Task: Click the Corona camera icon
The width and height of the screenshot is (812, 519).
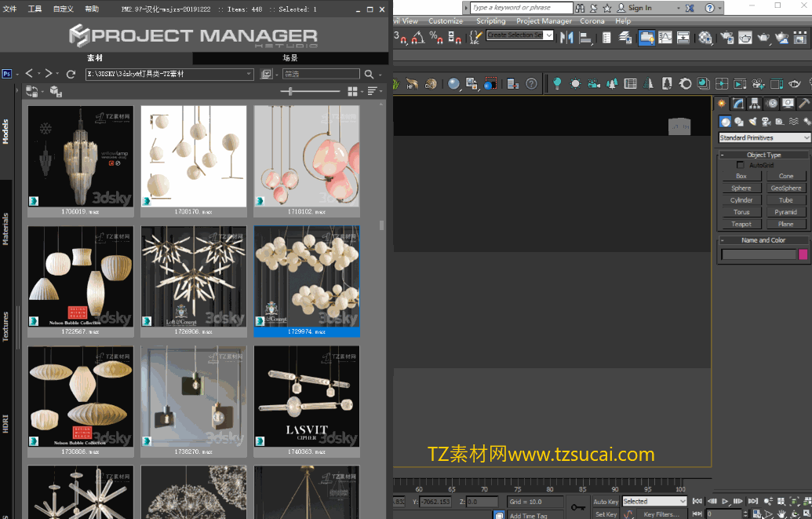Action: [593, 83]
